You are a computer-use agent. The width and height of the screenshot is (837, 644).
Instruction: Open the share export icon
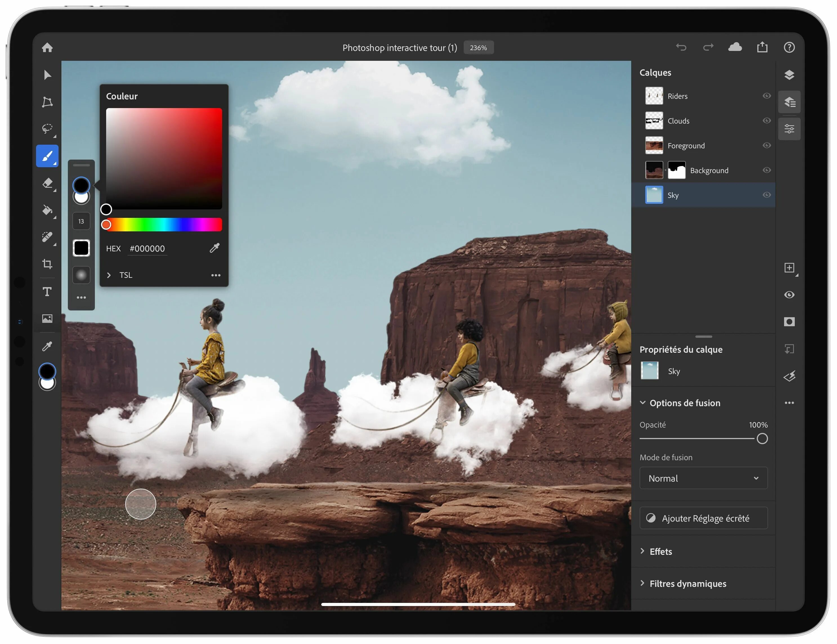click(x=762, y=47)
